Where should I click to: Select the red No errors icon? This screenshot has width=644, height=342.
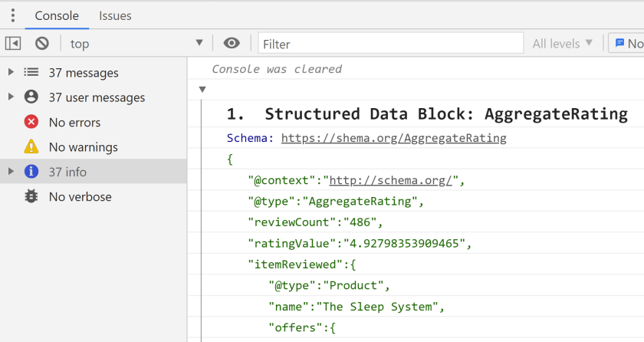click(31, 122)
